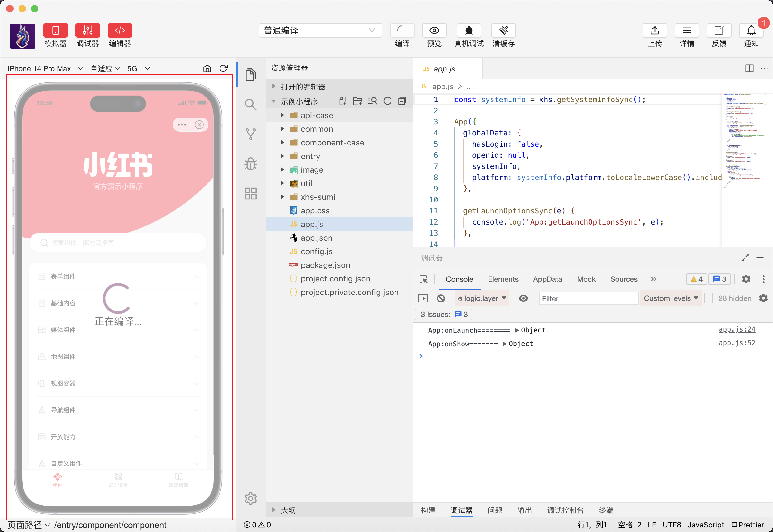
Task: Open the settings gear in the sidebar
Action: point(250,498)
